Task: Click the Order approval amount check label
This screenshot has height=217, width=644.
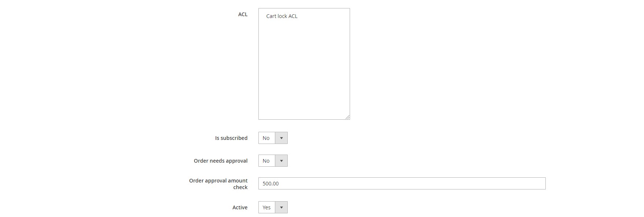Action: [218, 184]
